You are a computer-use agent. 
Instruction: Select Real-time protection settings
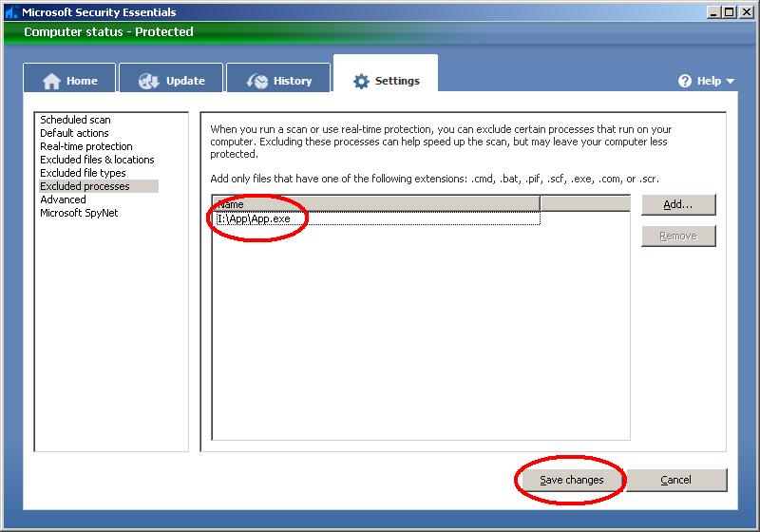click(x=85, y=146)
